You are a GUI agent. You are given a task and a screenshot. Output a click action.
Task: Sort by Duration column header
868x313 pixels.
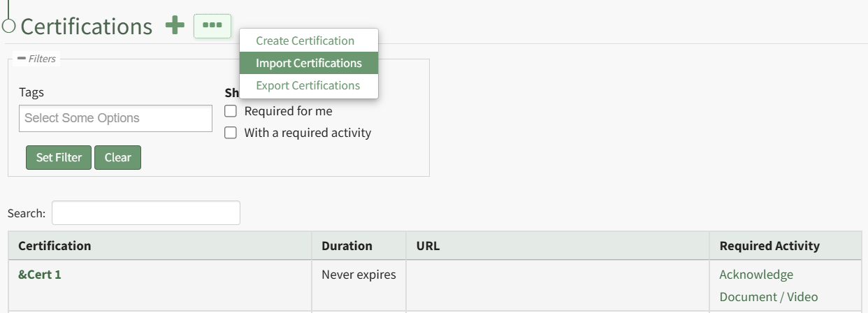pos(347,246)
